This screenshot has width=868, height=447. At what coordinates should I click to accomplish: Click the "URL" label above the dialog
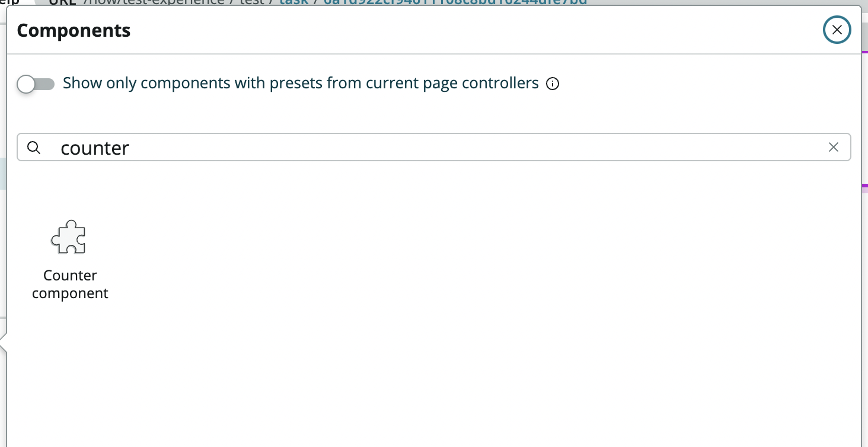63,2
